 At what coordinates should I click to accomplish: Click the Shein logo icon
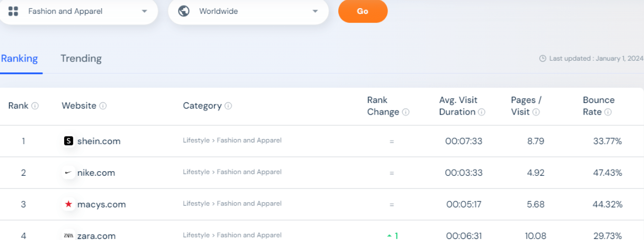tap(69, 141)
